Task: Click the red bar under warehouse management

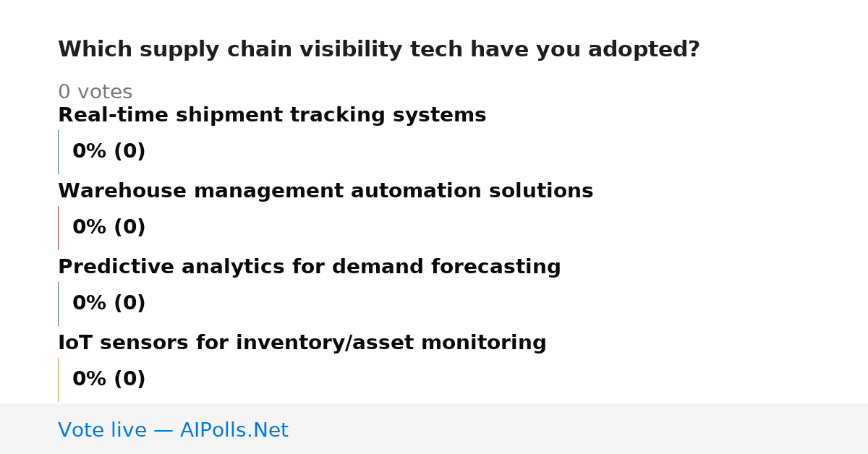Action: pos(58,228)
